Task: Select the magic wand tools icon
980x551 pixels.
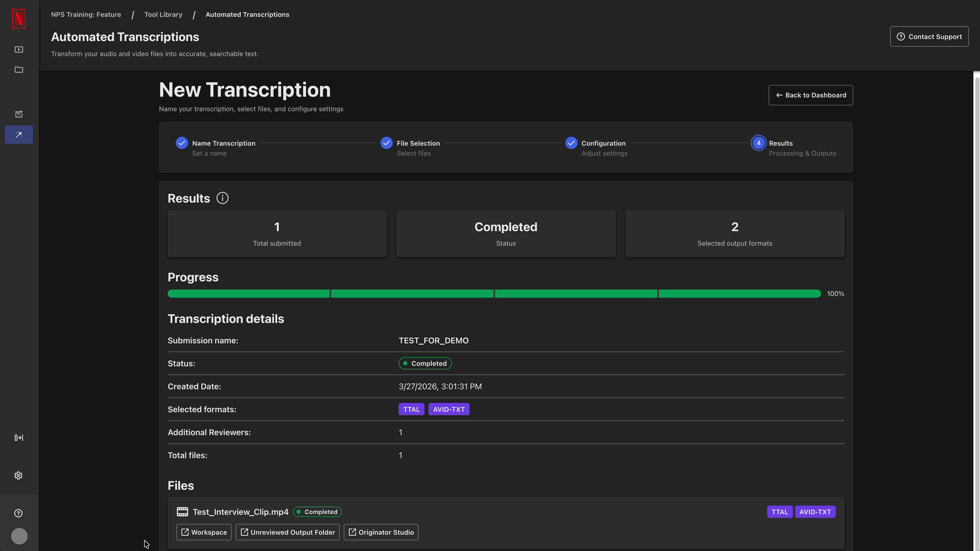Action: 19,135
